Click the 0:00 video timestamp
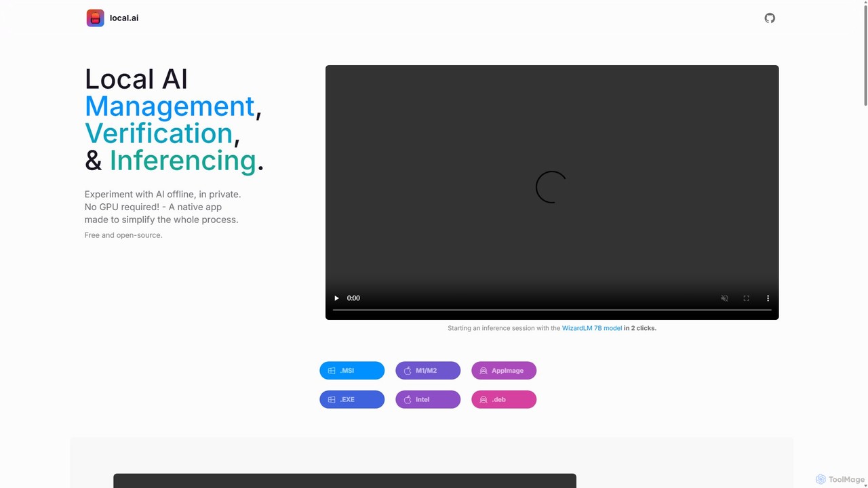 pyautogui.click(x=353, y=298)
